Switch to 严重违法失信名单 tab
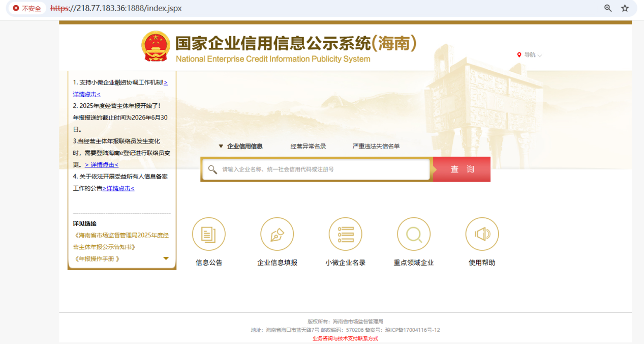 pyautogui.click(x=376, y=147)
